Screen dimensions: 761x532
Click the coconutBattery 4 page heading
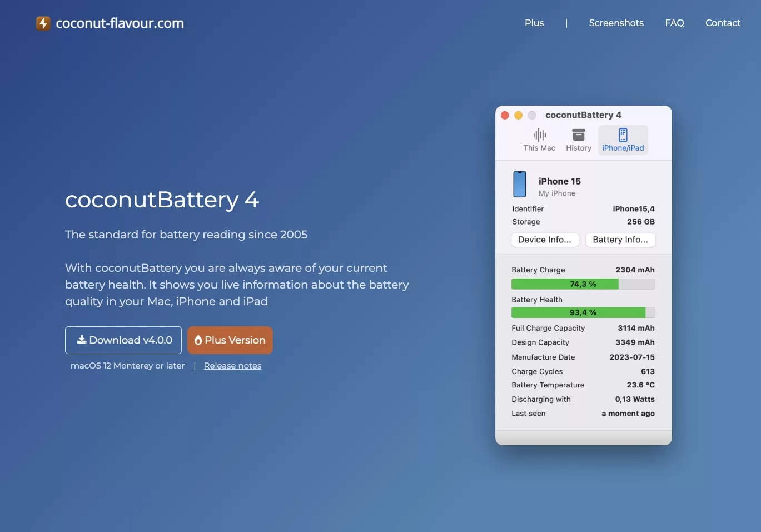coord(162,200)
